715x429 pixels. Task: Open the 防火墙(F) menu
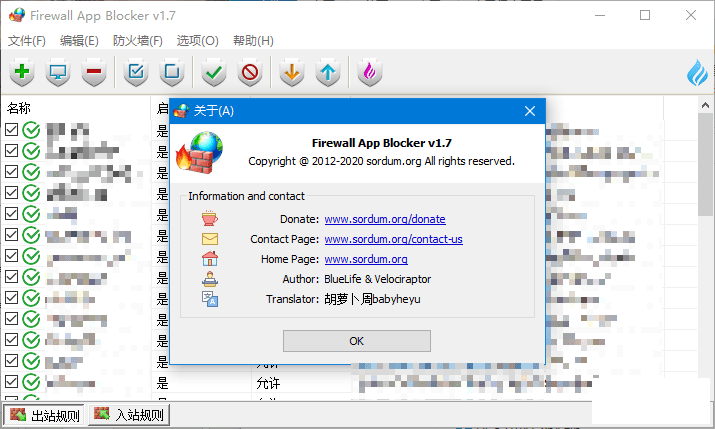138,41
